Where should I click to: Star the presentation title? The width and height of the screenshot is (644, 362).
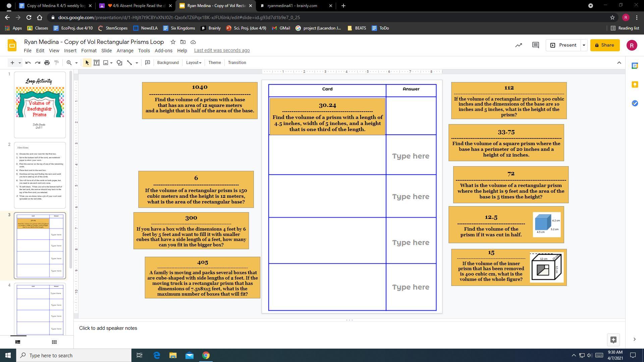pos(173,42)
